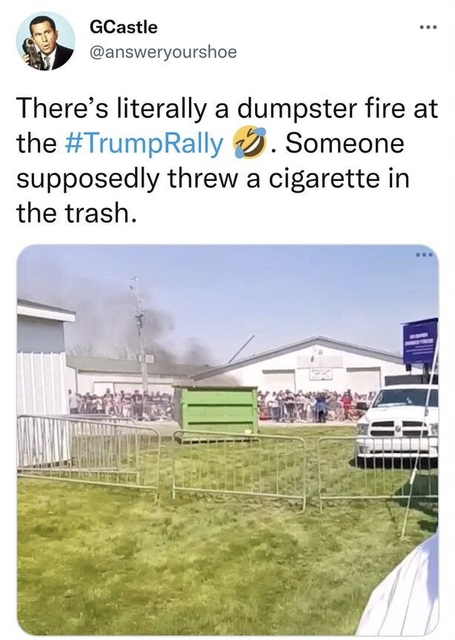Open GCastle's profile picture avatar

[x=46, y=41]
